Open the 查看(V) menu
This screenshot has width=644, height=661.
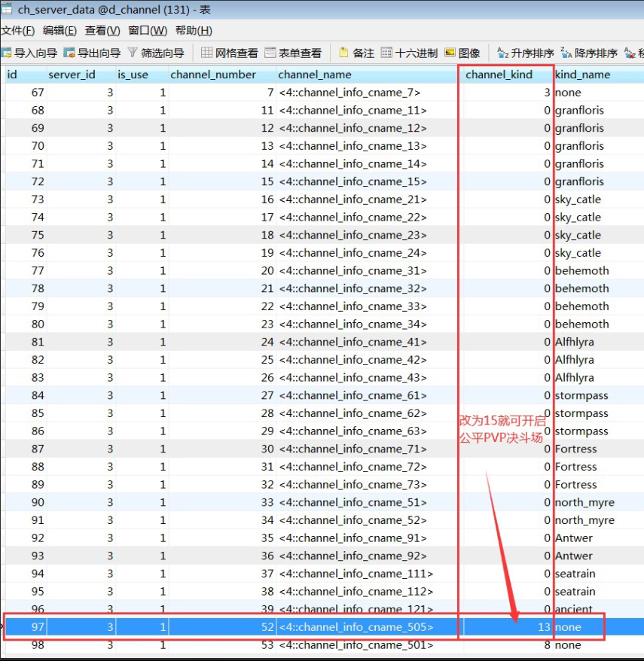102,31
